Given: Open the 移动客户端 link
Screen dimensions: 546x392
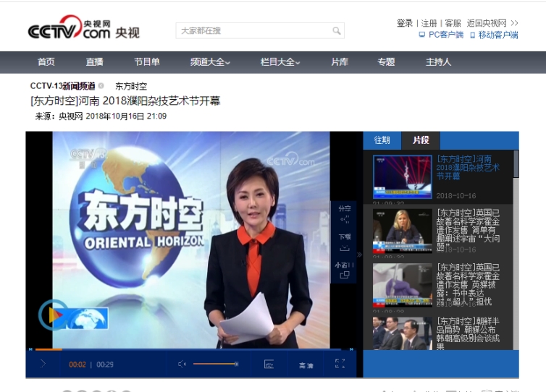Looking at the screenshot, I should tap(494, 35).
